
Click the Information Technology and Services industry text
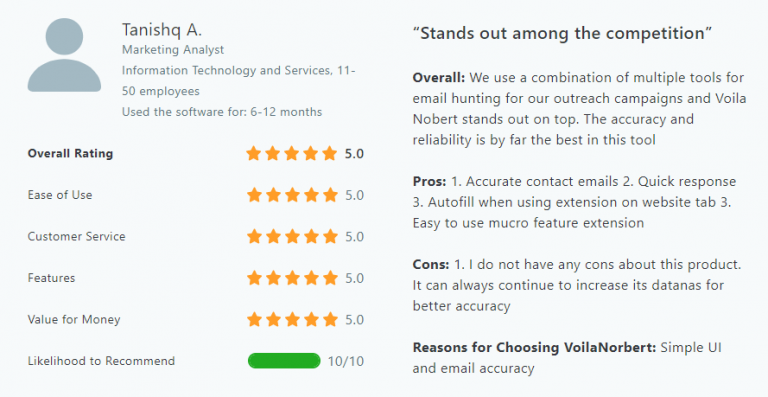pos(227,70)
